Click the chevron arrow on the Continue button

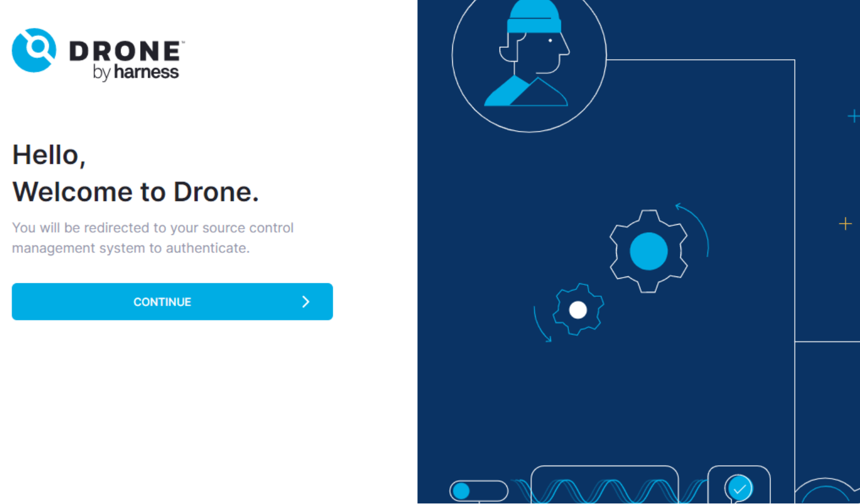(x=306, y=302)
